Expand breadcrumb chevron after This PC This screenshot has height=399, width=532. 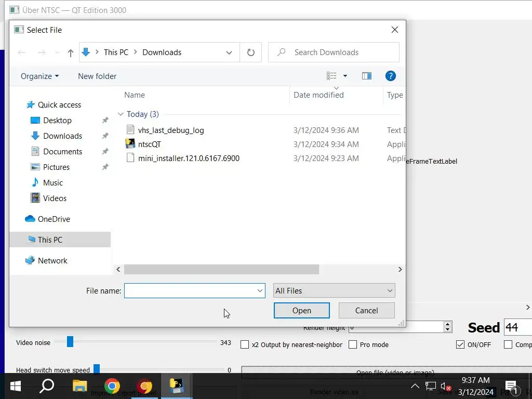tap(136, 52)
